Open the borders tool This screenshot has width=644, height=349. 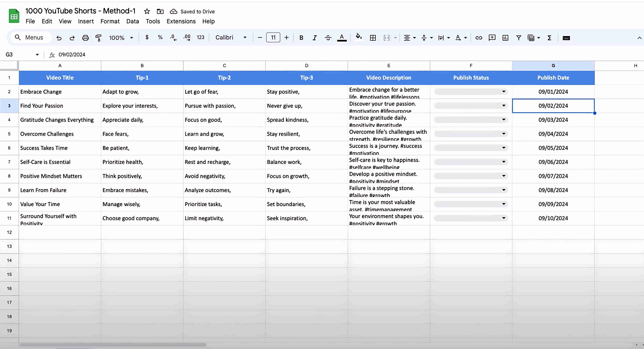(373, 38)
